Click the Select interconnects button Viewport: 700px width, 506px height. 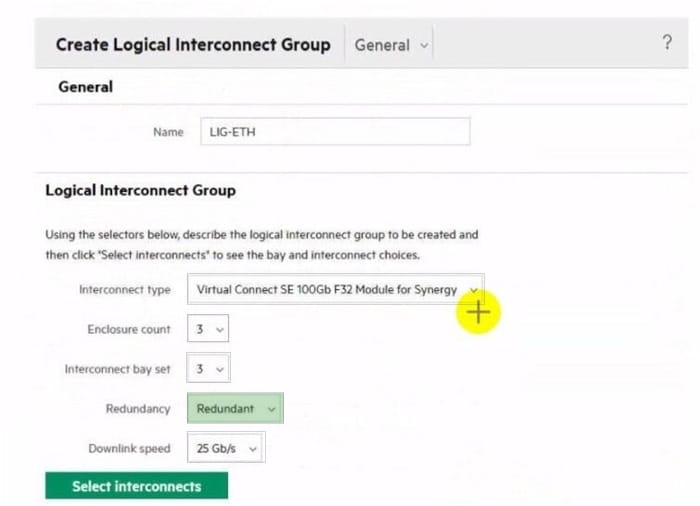[x=136, y=486]
